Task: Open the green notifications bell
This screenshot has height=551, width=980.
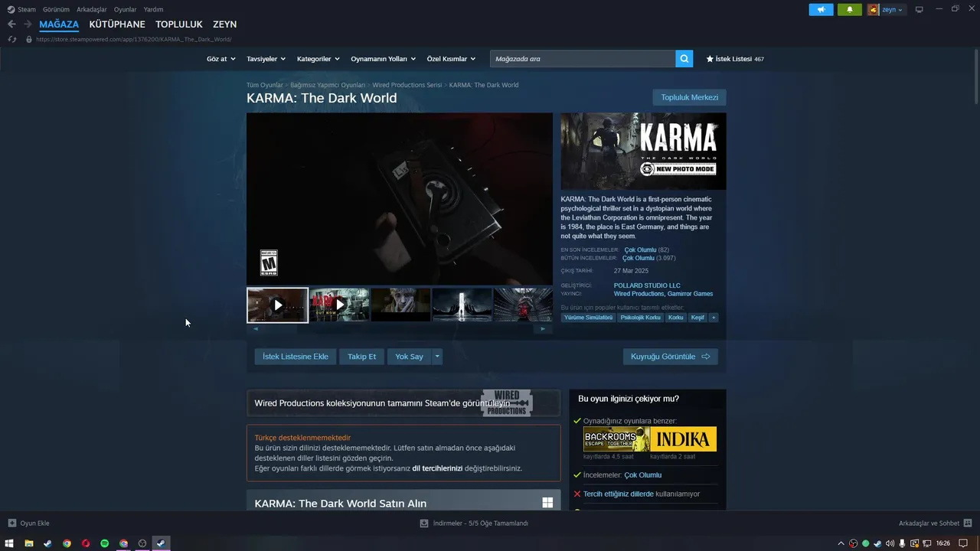Action: coord(849,9)
